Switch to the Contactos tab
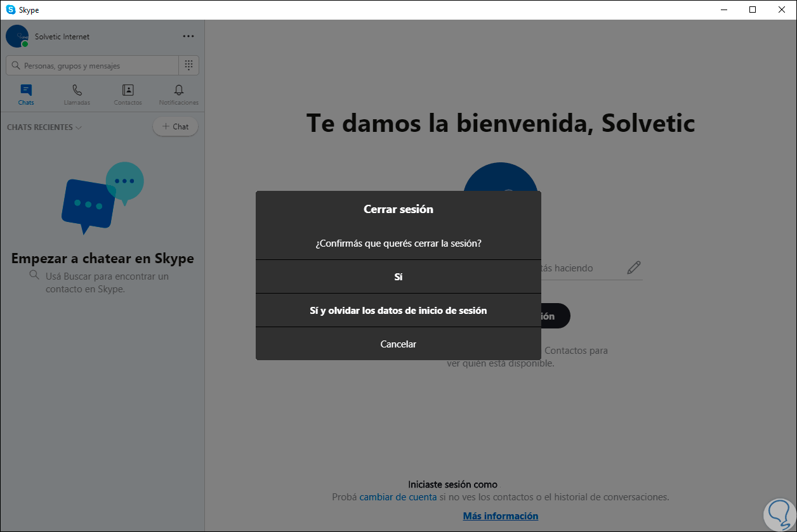The width and height of the screenshot is (797, 532). tap(128, 94)
